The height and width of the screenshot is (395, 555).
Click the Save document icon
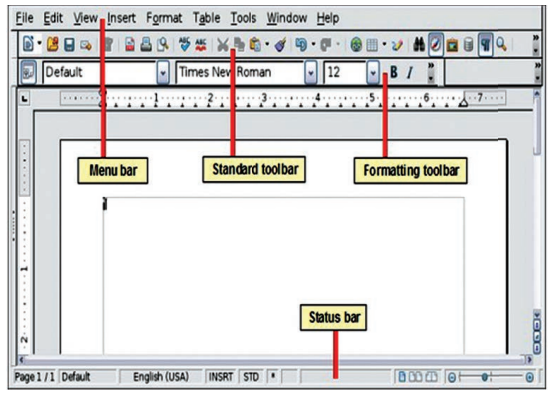pyautogui.click(x=69, y=45)
